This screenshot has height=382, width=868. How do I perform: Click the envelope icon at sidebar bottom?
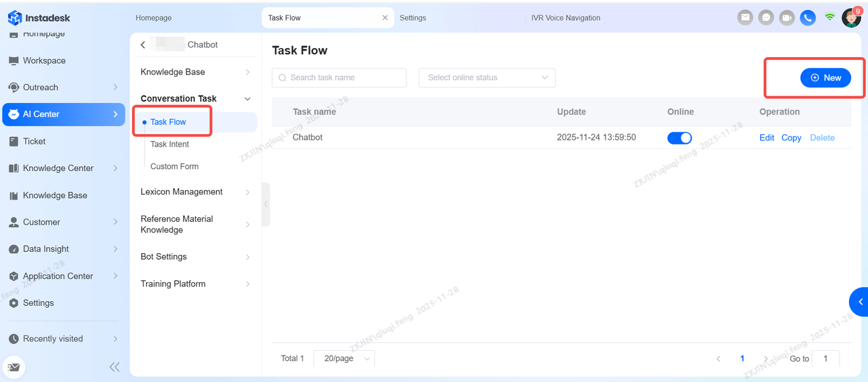point(14,367)
